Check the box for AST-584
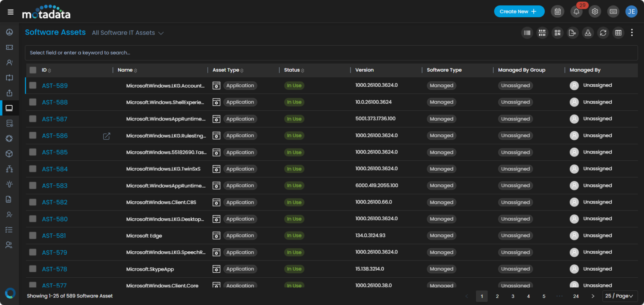Image resolution: width=644 pixels, height=305 pixels. click(x=33, y=169)
